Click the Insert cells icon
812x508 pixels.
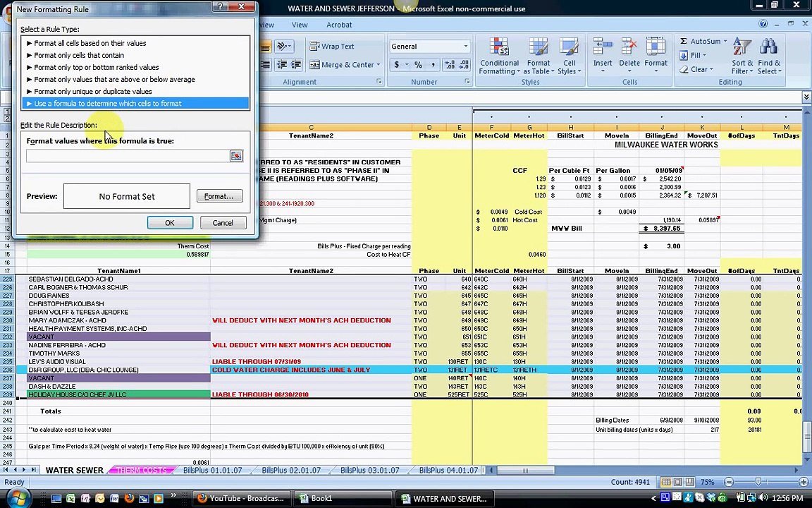pyautogui.click(x=603, y=47)
